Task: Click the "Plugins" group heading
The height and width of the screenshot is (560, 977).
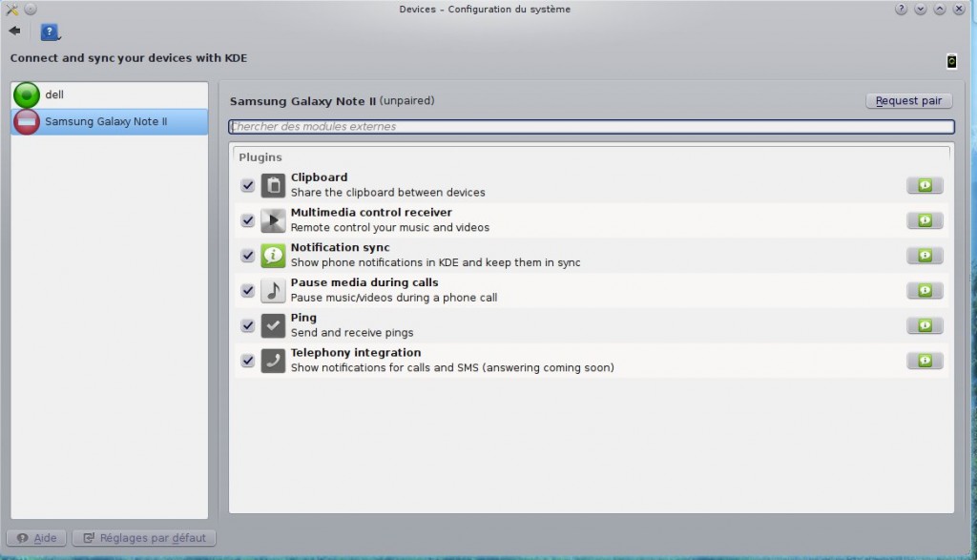Action: [260, 157]
